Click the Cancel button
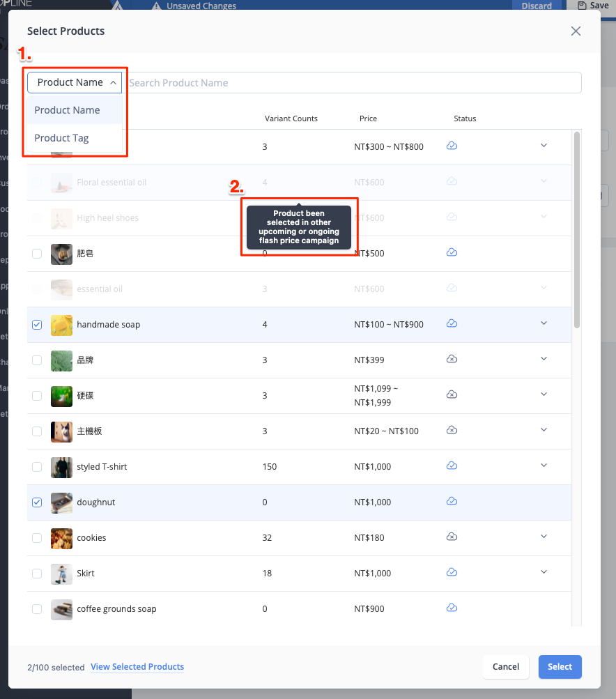Image resolution: width=616 pixels, height=699 pixels. (505, 667)
